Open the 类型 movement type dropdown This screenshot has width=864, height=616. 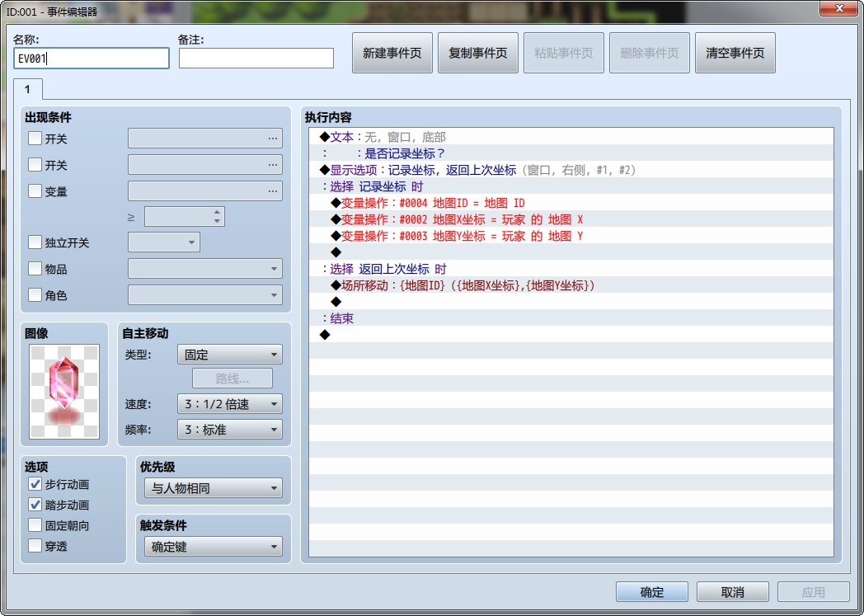click(230, 355)
